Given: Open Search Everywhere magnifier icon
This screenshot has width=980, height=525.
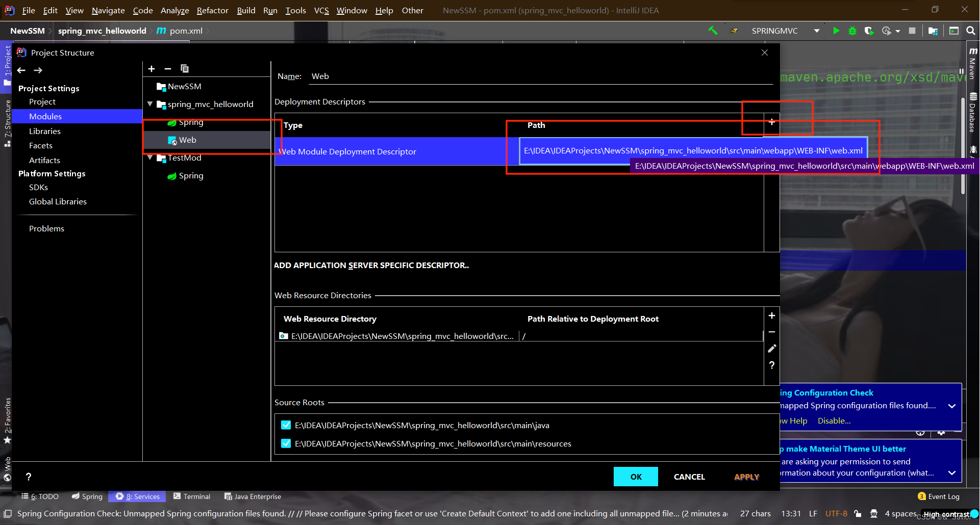Looking at the screenshot, I should [x=970, y=31].
